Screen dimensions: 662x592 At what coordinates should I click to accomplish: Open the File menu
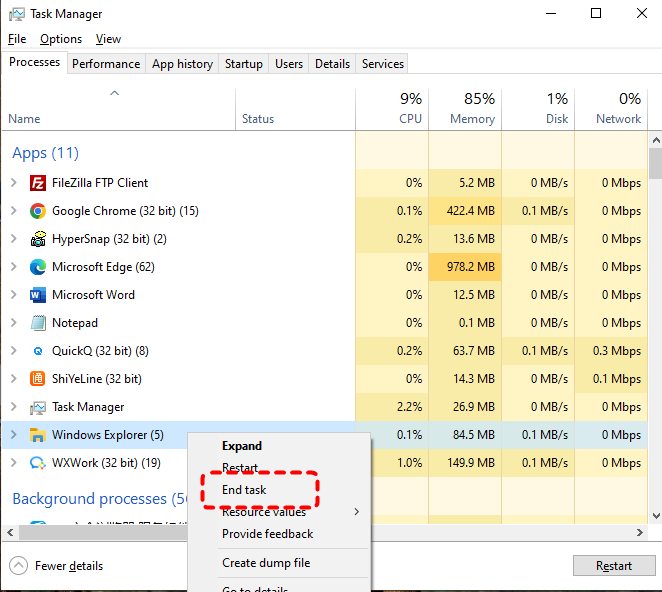(x=17, y=39)
